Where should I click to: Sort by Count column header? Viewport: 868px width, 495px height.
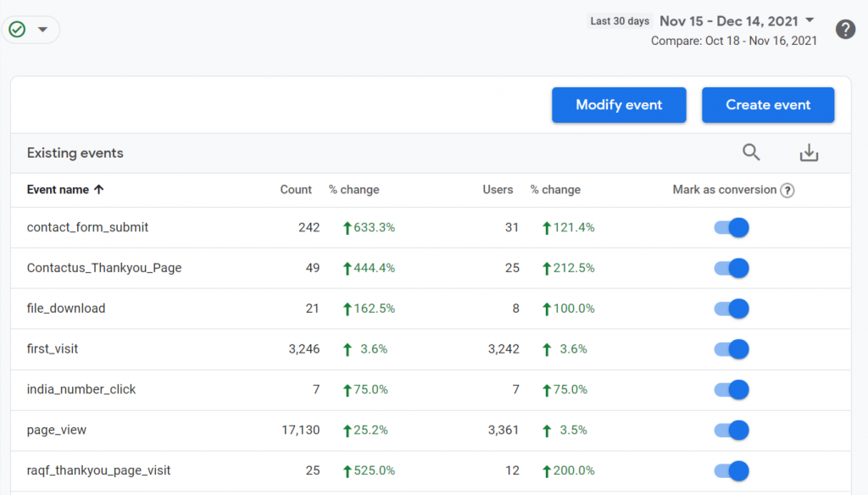coord(296,190)
